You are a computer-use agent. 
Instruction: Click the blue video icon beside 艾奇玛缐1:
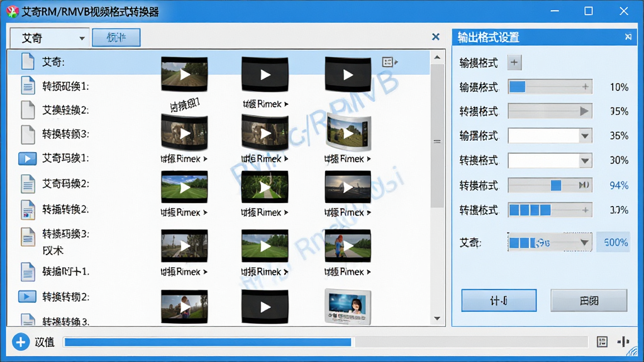[x=27, y=158]
